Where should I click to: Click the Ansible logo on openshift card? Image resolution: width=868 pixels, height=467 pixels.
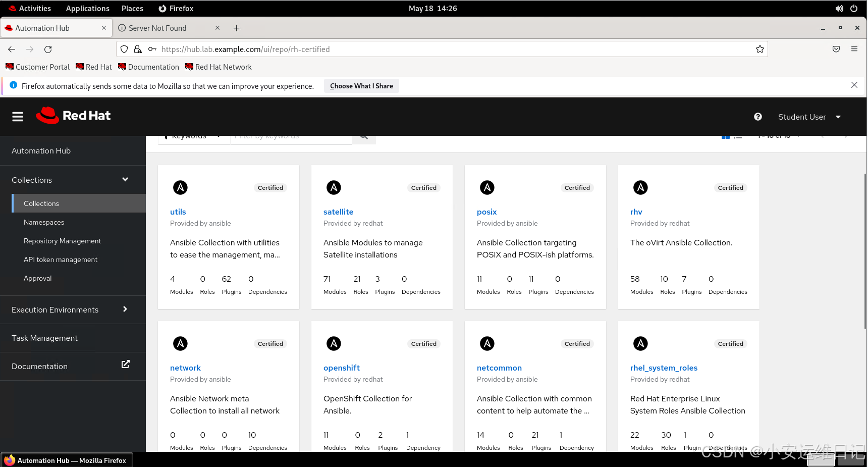[334, 343]
